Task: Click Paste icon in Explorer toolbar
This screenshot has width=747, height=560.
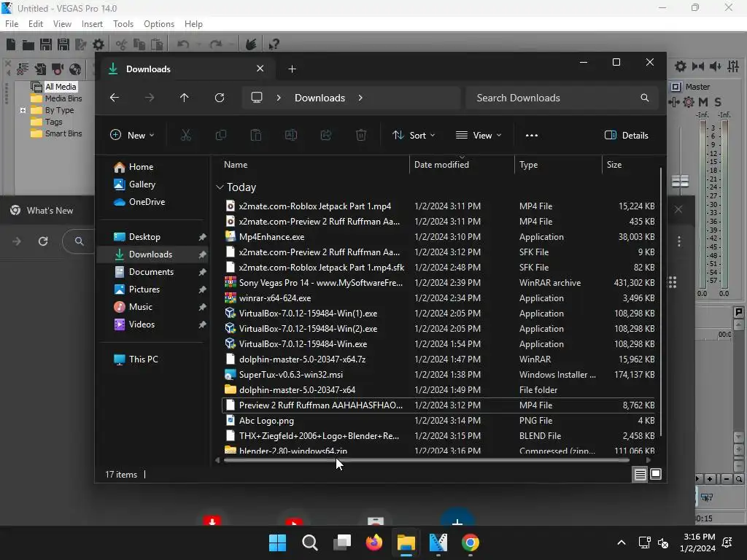Action: click(256, 135)
